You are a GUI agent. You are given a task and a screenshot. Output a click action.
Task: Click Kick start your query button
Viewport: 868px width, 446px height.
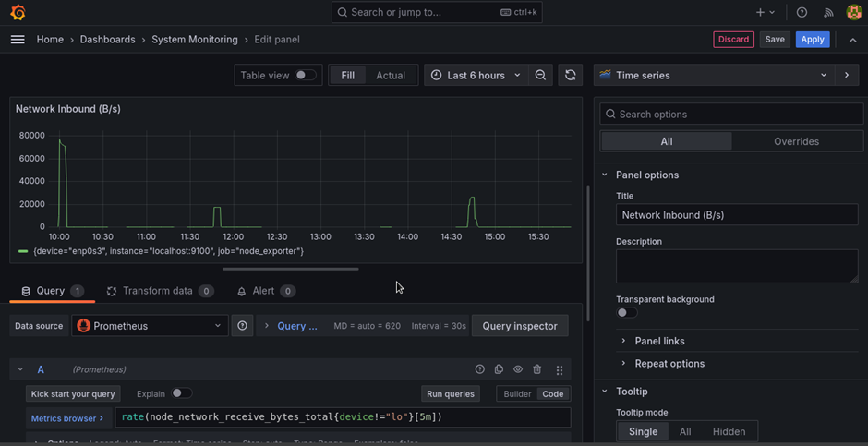(x=73, y=394)
